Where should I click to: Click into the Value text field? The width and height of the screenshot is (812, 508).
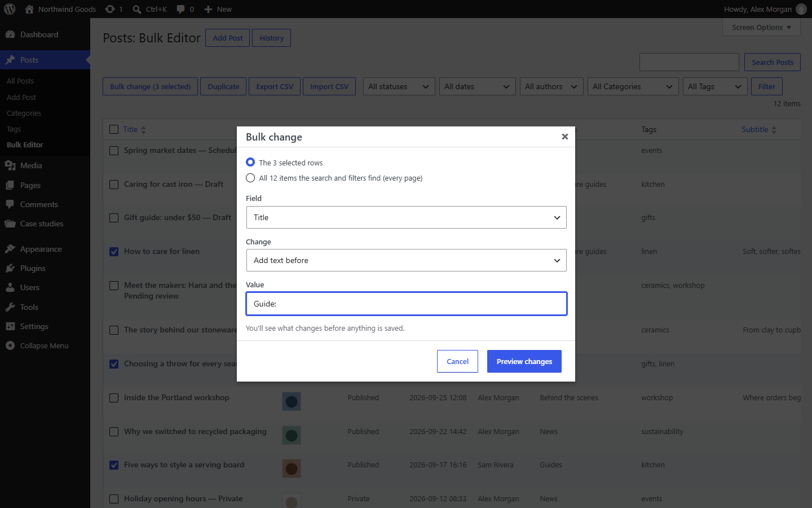point(407,304)
